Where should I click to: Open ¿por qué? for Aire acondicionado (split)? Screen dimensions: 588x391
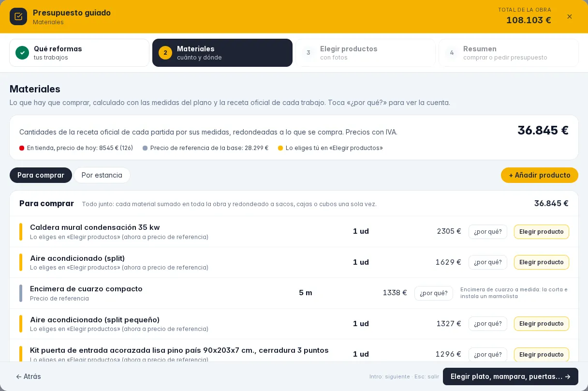point(488,262)
